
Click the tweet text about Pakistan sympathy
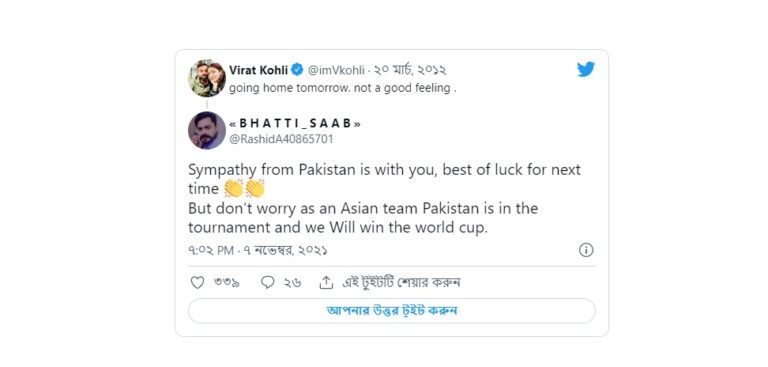click(384, 199)
